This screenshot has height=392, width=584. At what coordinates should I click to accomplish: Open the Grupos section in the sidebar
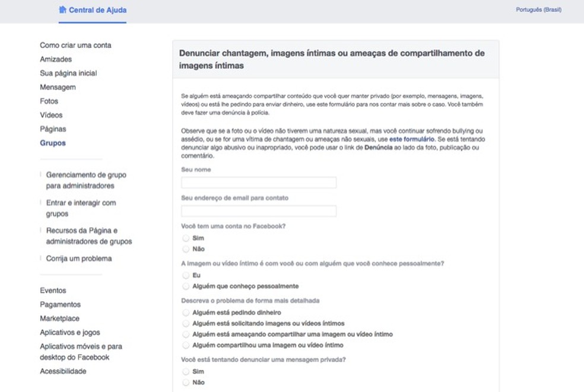click(52, 143)
